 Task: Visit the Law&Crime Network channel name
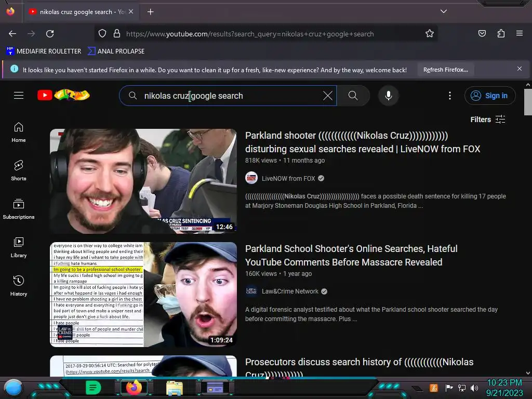(290, 291)
